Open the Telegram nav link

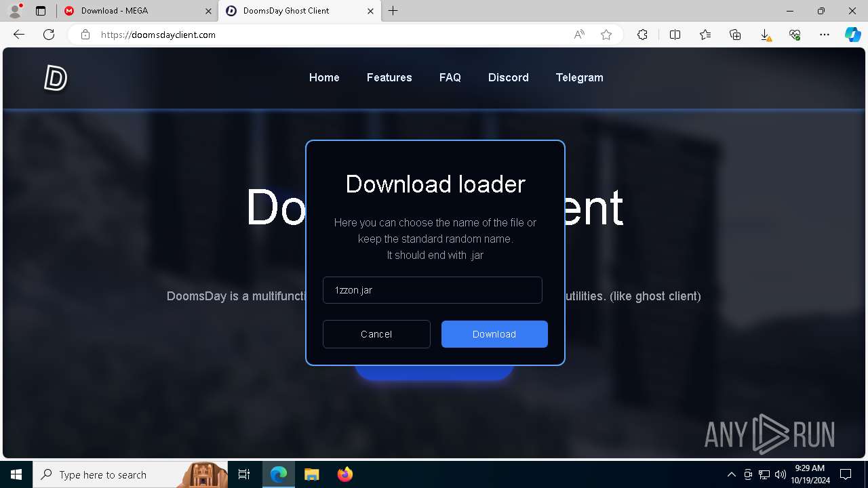[x=580, y=78]
